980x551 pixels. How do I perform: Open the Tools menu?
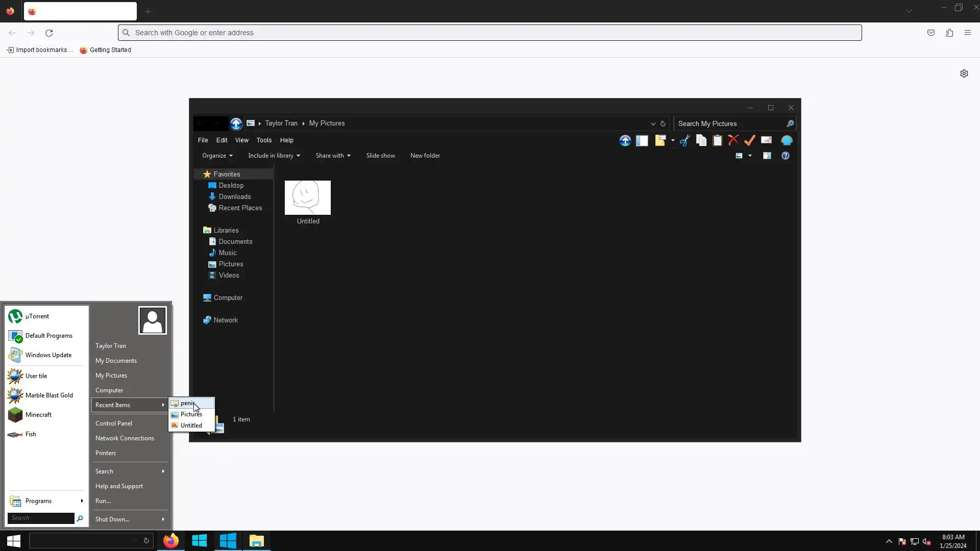click(264, 140)
